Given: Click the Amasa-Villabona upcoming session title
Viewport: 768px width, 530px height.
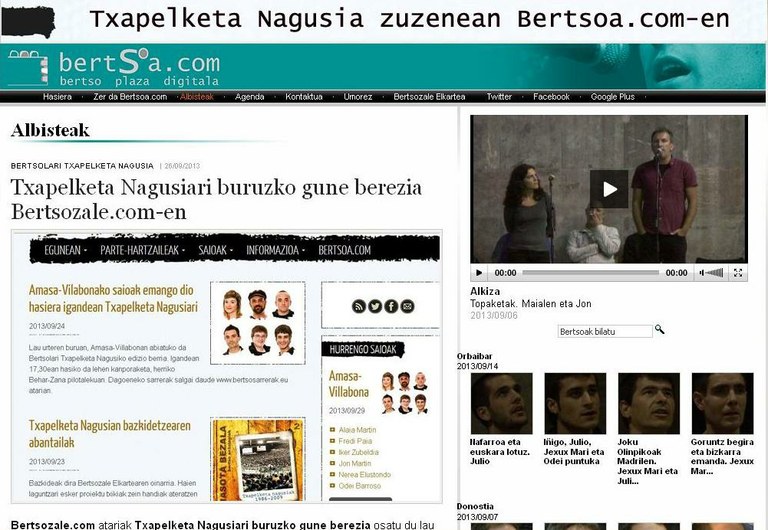Looking at the screenshot, I should coord(349,384).
